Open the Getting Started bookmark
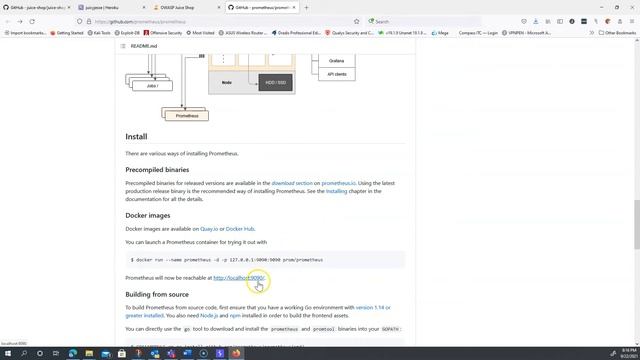 click(x=67, y=33)
